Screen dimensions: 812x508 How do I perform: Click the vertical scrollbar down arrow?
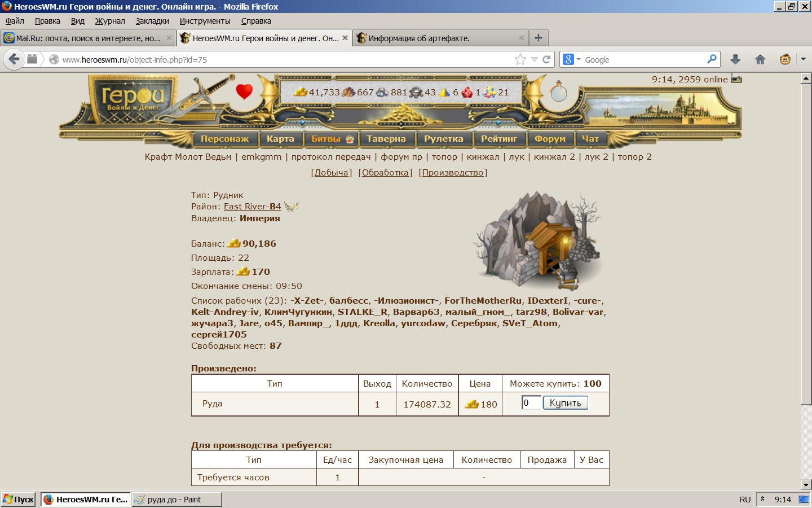point(806,484)
